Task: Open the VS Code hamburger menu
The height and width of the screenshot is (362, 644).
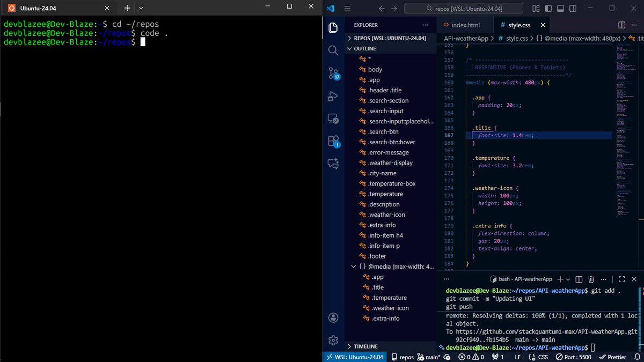Action: point(347,8)
